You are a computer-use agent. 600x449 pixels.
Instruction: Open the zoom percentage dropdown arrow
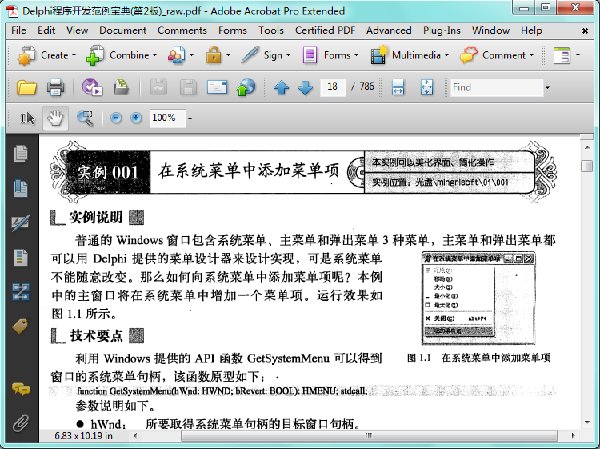pos(190,118)
